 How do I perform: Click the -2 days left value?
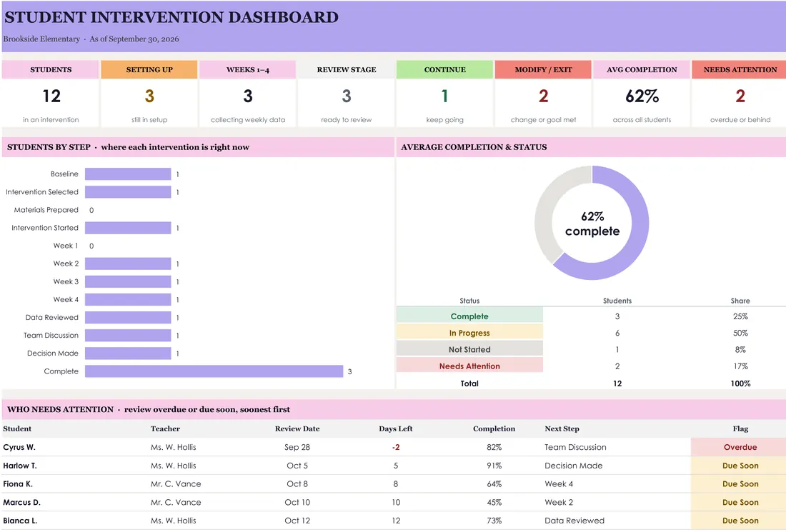point(396,447)
